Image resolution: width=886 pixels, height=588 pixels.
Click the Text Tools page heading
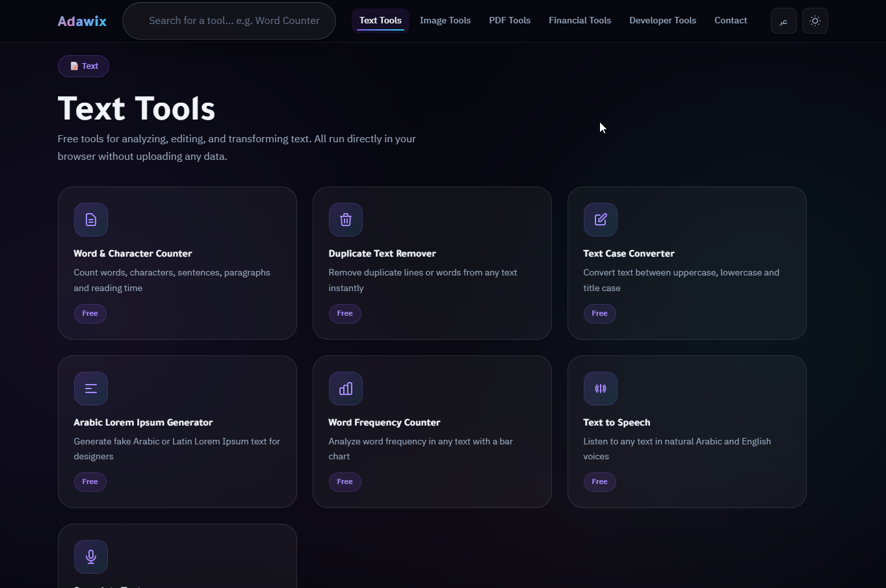click(x=137, y=109)
